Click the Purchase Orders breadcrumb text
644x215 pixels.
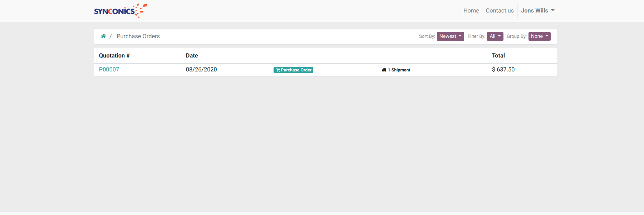coord(138,36)
